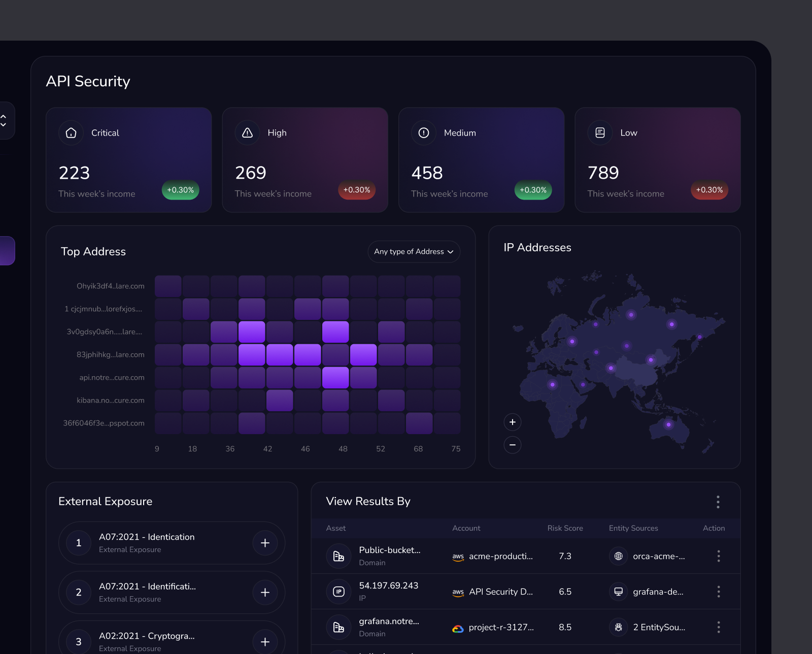This screenshot has width=812, height=654.
Task: Click the highlighted purple sidebar tab
Action: [6, 250]
